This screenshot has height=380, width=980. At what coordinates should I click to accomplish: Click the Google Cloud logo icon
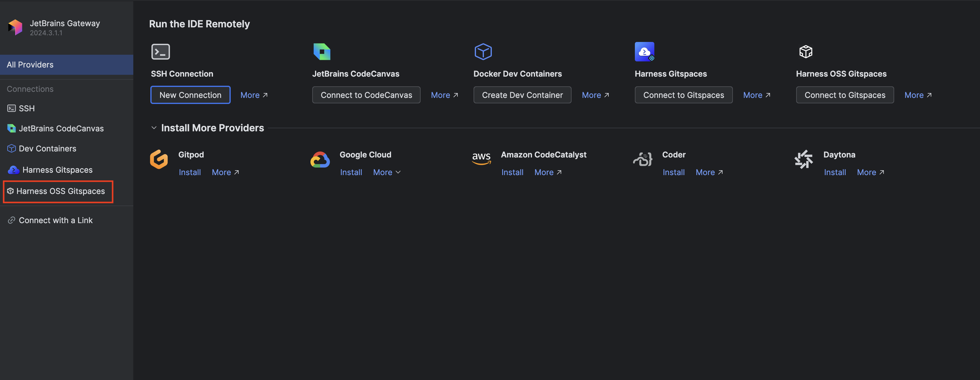point(320,160)
